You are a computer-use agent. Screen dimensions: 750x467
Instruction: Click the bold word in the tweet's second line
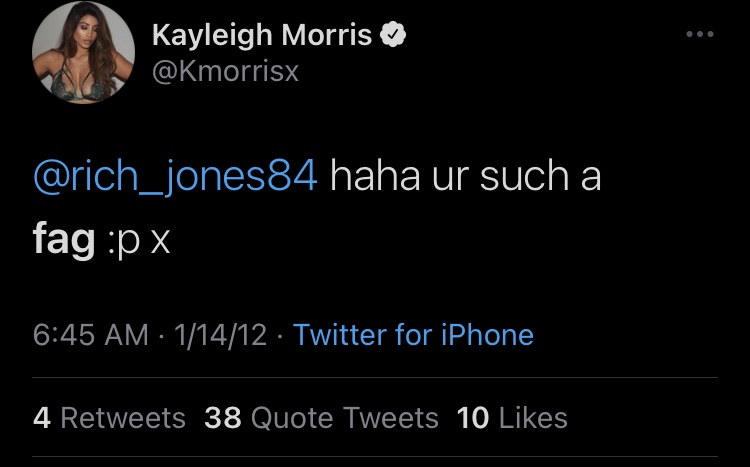point(64,241)
